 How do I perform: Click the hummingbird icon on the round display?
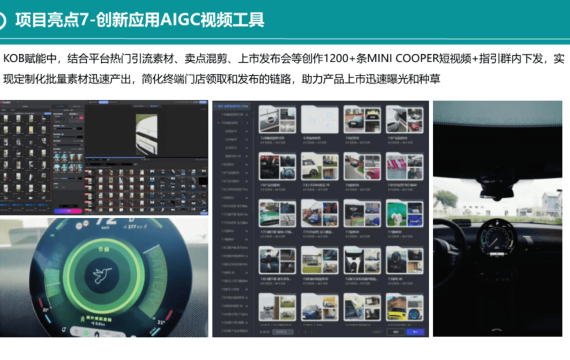(x=102, y=275)
